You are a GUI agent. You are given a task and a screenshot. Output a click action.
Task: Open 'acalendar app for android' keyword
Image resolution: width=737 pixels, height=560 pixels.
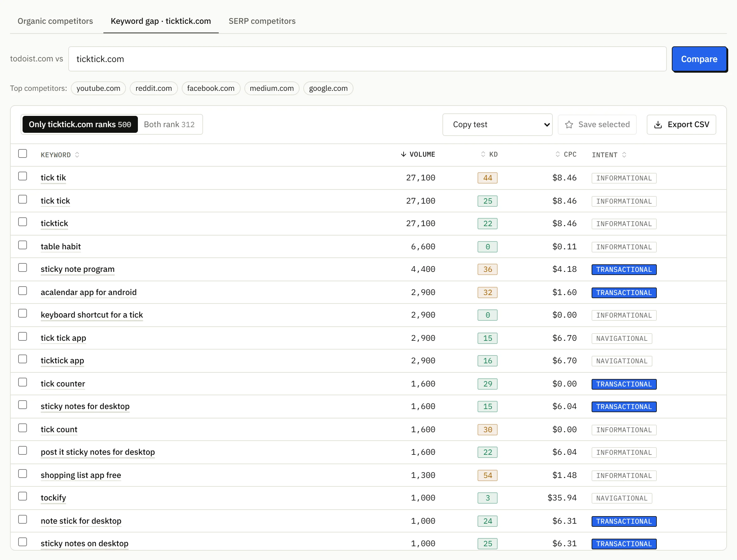coord(89,292)
